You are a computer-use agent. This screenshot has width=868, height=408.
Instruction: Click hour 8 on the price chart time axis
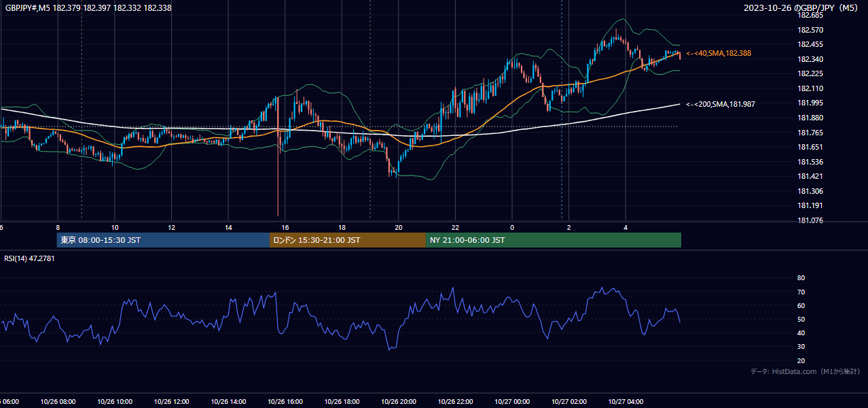pyautogui.click(x=58, y=228)
